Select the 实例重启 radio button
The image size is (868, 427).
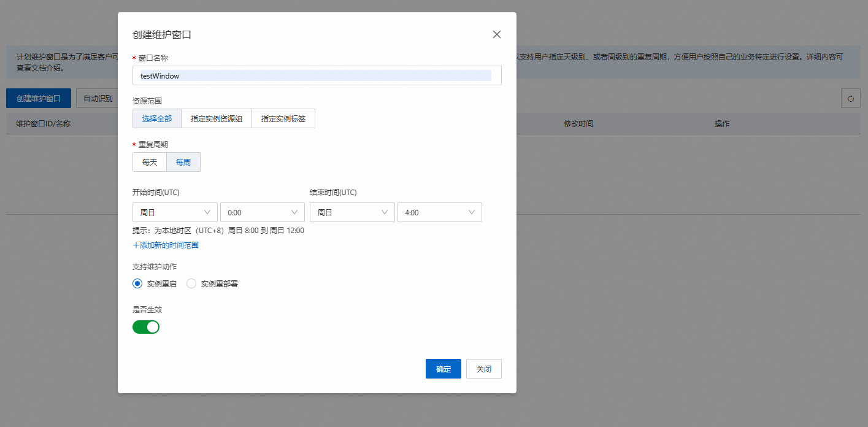[x=137, y=283]
